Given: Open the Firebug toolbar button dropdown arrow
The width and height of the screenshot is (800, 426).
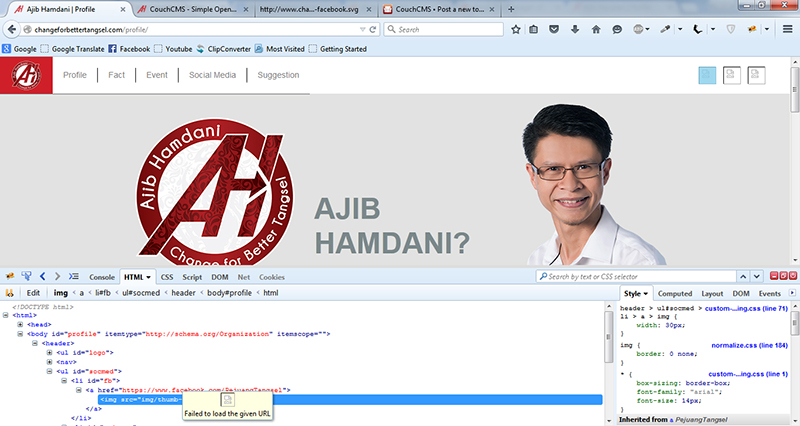Looking at the screenshot, I should [766, 30].
